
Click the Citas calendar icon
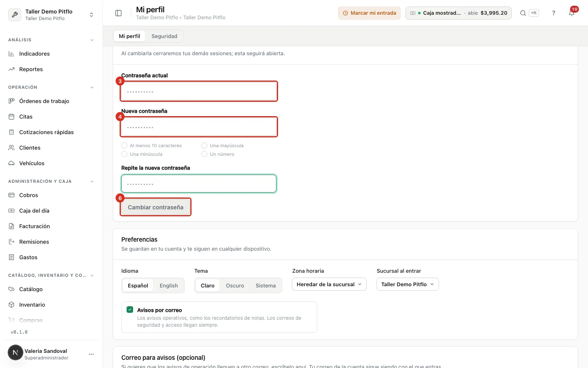11,117
